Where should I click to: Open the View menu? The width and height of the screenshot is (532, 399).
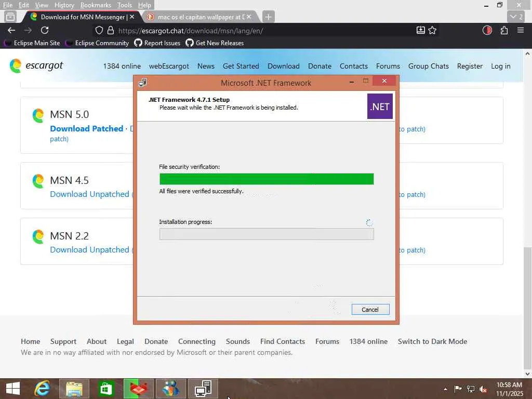(x=42, y=5)
